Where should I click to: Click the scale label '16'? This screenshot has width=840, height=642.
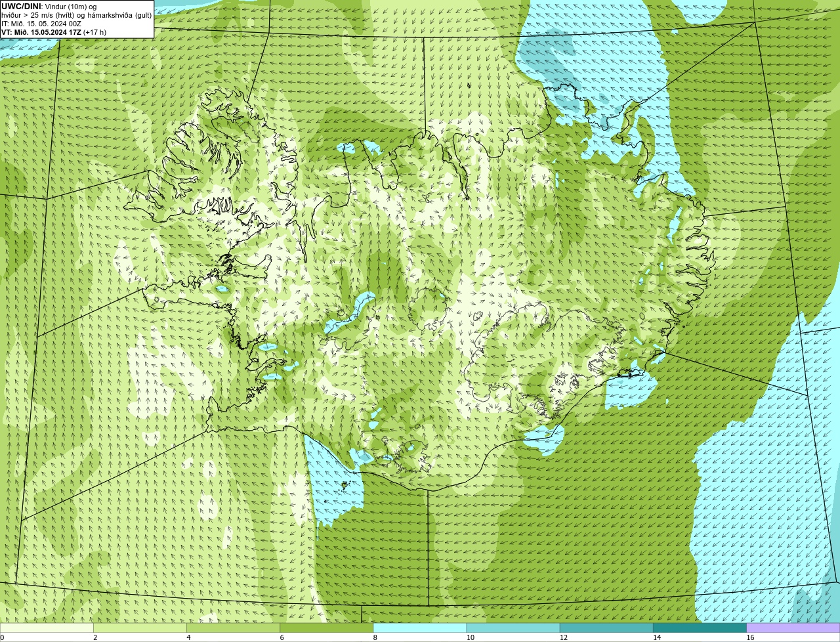750,637
